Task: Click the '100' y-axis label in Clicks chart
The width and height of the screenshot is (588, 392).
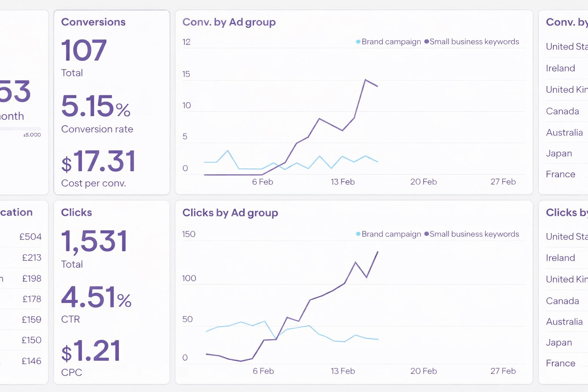Action: pos(189,278)
